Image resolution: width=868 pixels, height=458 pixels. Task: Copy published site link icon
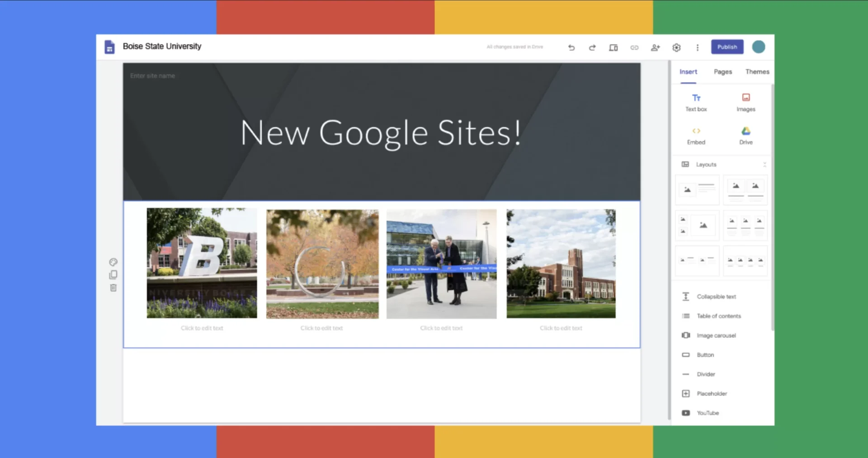(634, 47)
